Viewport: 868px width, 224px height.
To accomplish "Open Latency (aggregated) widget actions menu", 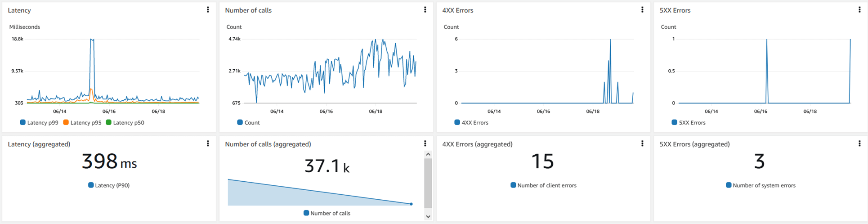I will [208, 143].
